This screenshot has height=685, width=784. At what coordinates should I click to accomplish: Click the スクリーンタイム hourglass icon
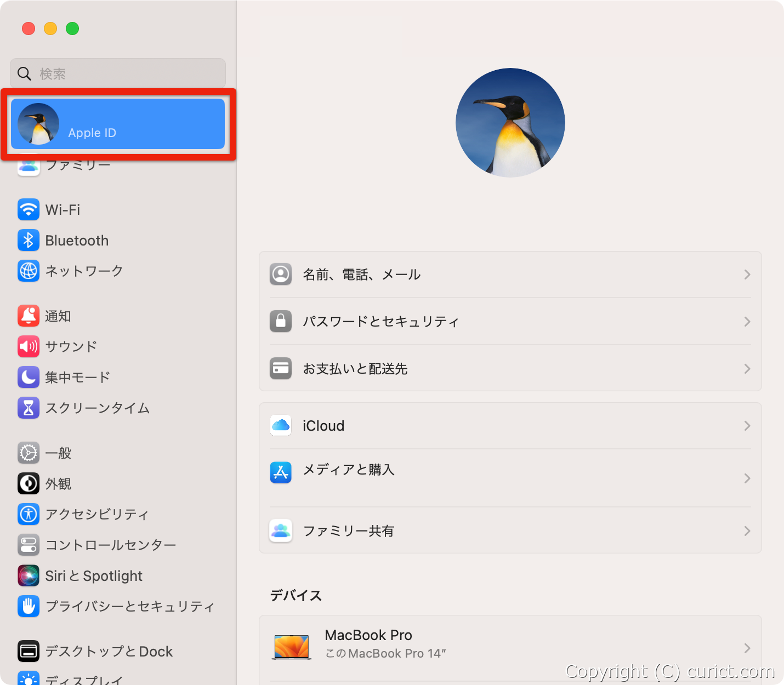(29, 408)
